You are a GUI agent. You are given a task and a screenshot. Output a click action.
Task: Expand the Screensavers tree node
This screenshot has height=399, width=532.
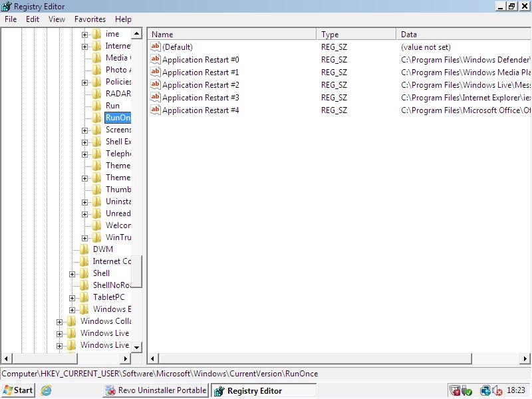[x=85, y=130]
